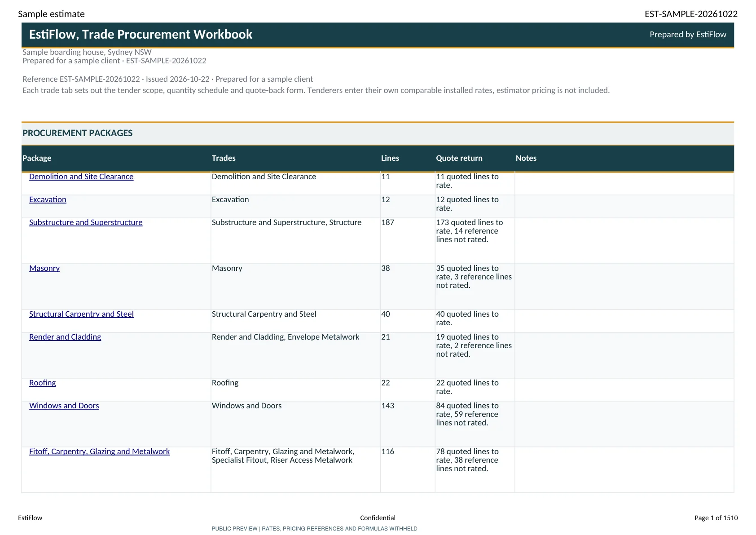756x535 pixels.
Task: Click the lines cell showing 143
Action: [x=408, y=424]
